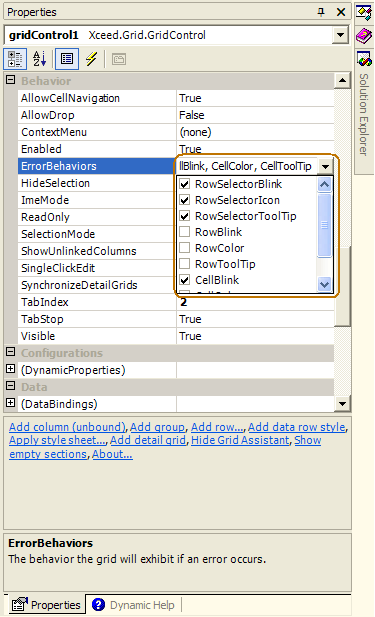Toggle auto-hide pushpin of Properties panel

[321, 12]
